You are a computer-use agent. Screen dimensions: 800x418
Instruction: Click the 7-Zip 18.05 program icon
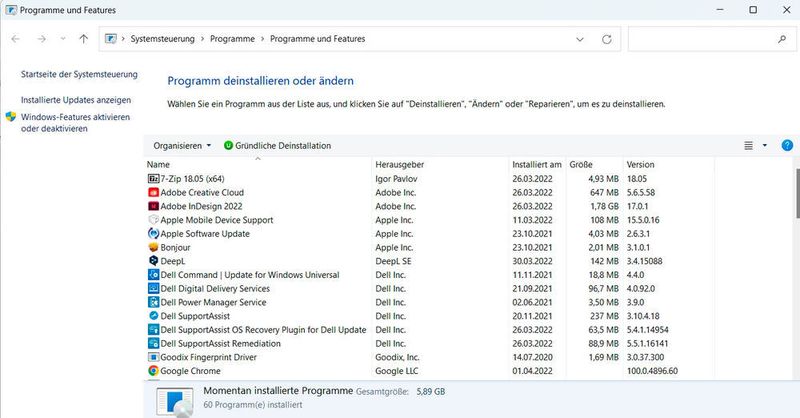(x=153, y=179)
